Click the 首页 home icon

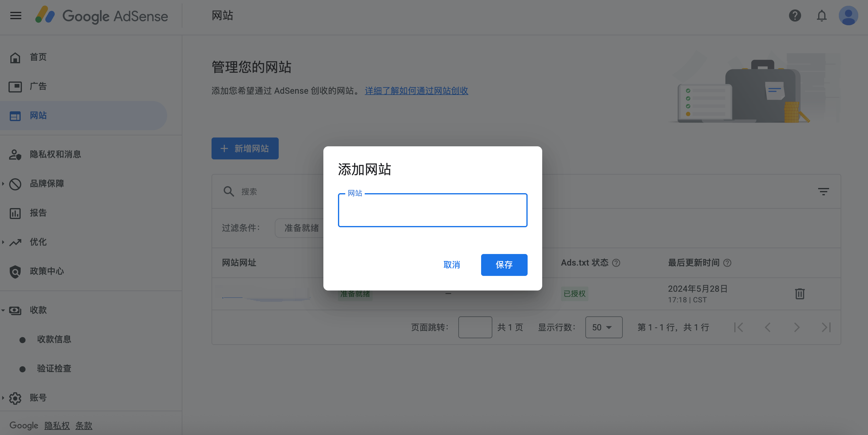point(15,58)
